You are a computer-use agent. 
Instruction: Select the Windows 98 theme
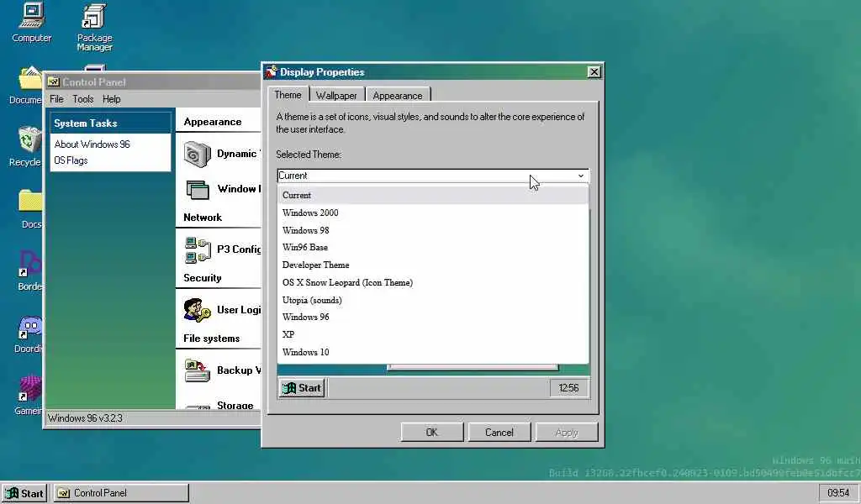[x=433, y=230]
